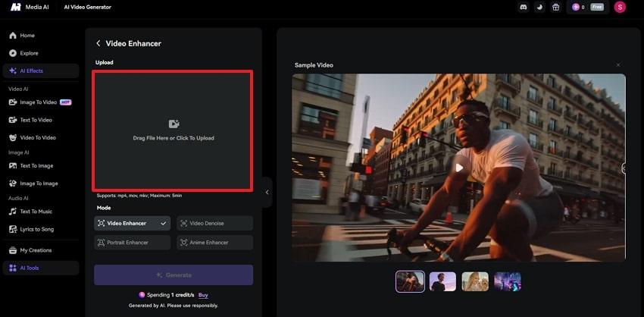
Task: Play the sample video
Action: [x=459, y=168]
